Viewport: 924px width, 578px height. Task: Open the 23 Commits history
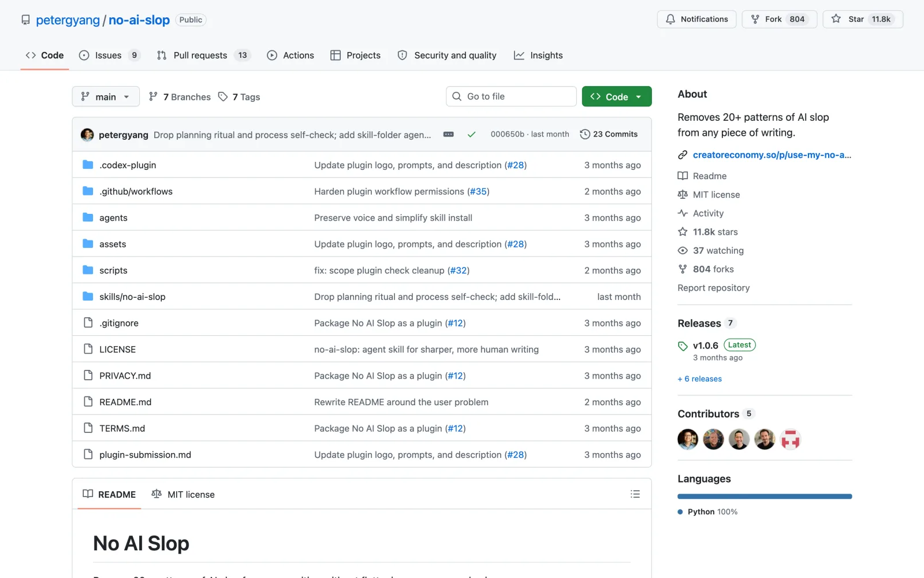(x=609, y=134)
